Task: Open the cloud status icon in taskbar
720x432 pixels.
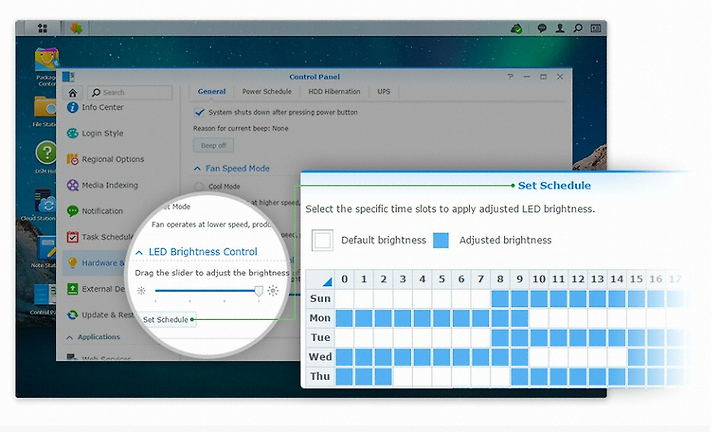Action: 517,28
